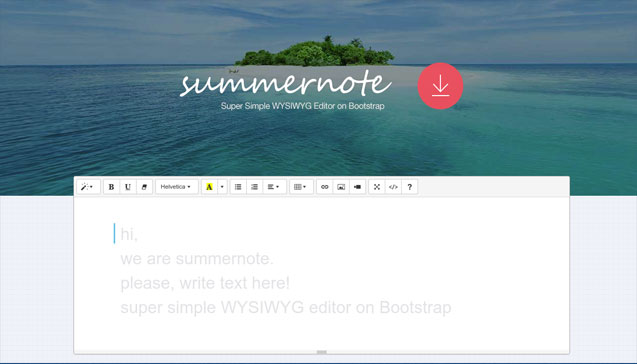The width and height of the screenshot is (637, 364).
Task: Click the 'Super Simple WYSIWYG Editor on Bootstrap' subtitle
Action: (303, 106)
